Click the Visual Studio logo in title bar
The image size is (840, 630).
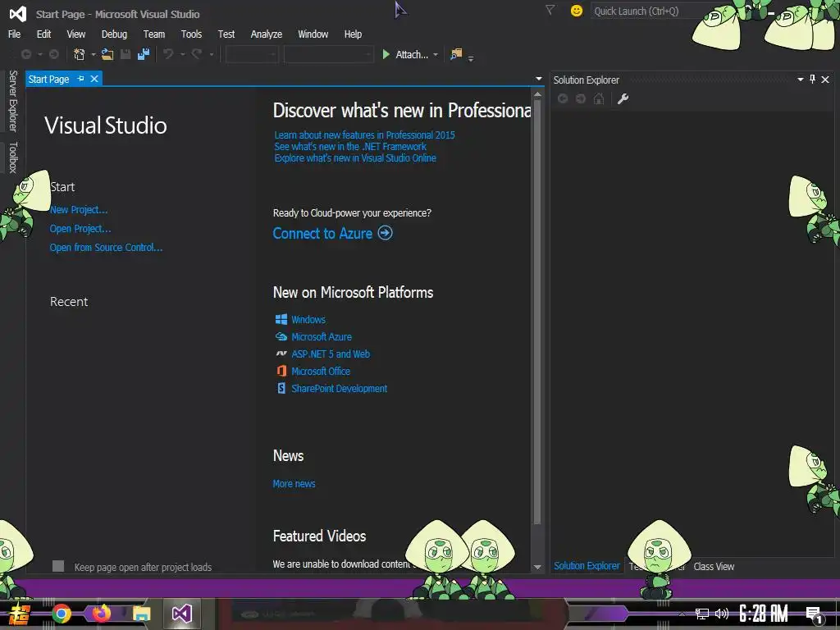[18, 14]
